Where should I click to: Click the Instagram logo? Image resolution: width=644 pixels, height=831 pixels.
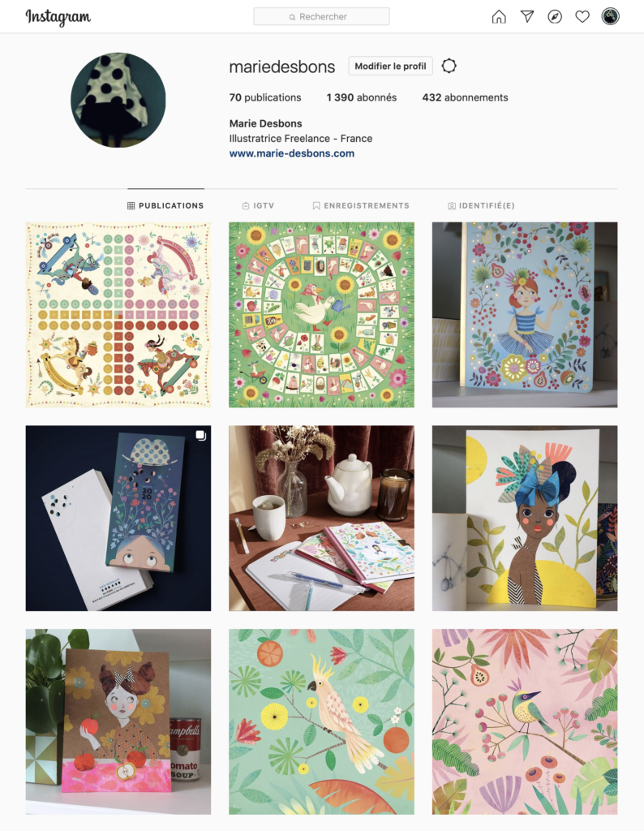coord(58,17)
